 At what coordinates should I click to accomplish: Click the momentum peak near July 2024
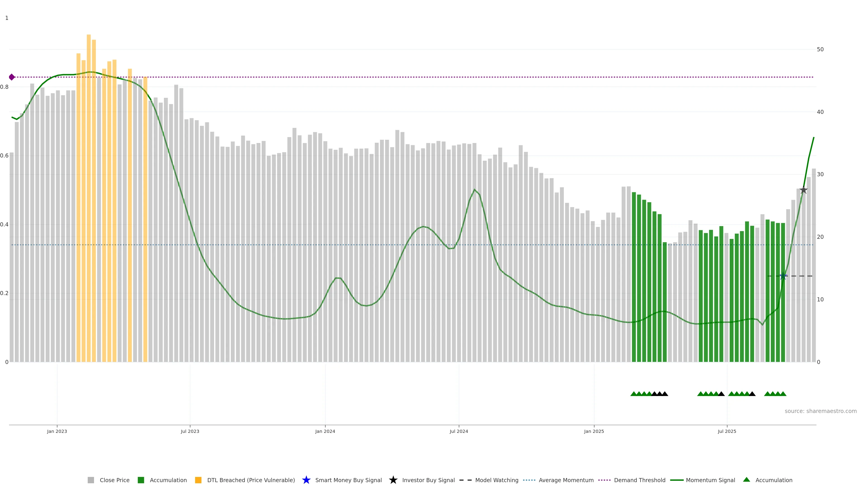click(x=474, y=190)
